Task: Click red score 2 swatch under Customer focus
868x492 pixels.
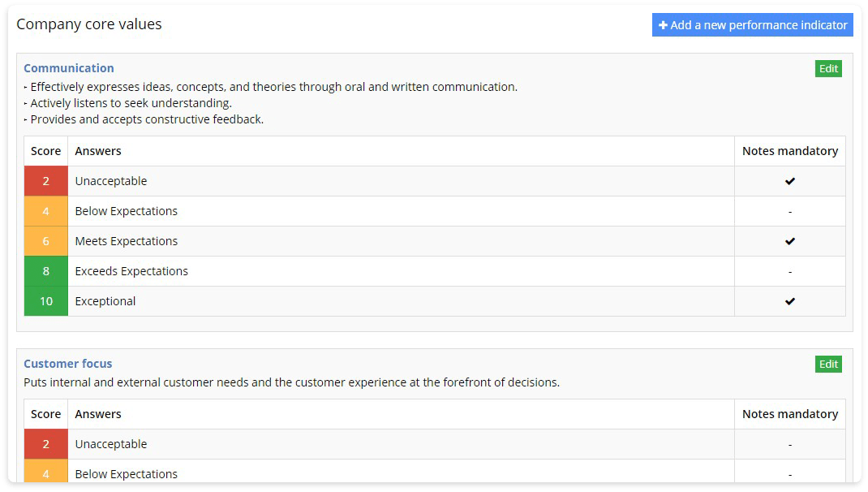Action: coord(46,444)
